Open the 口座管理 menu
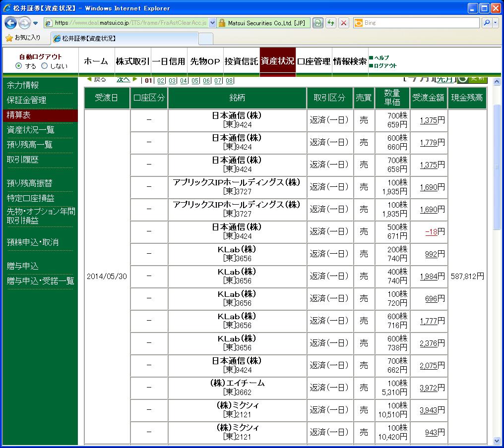 click(314, 61)
